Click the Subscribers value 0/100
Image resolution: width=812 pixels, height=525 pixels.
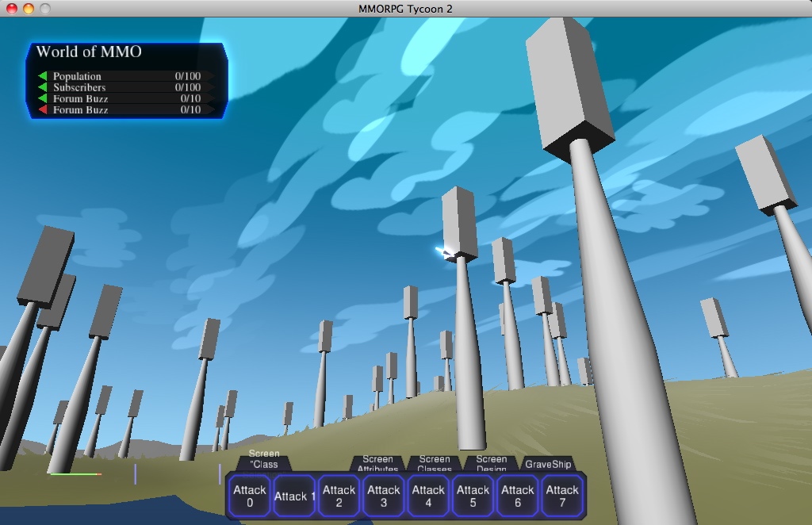click(x=187, y=87)
